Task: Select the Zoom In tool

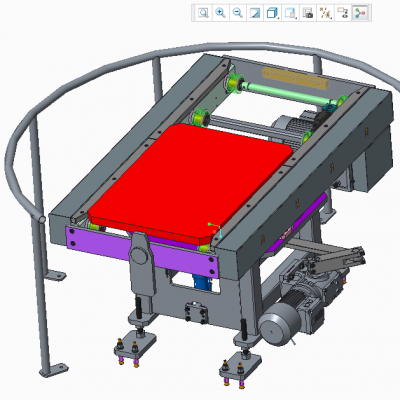Action: [220, 13]
